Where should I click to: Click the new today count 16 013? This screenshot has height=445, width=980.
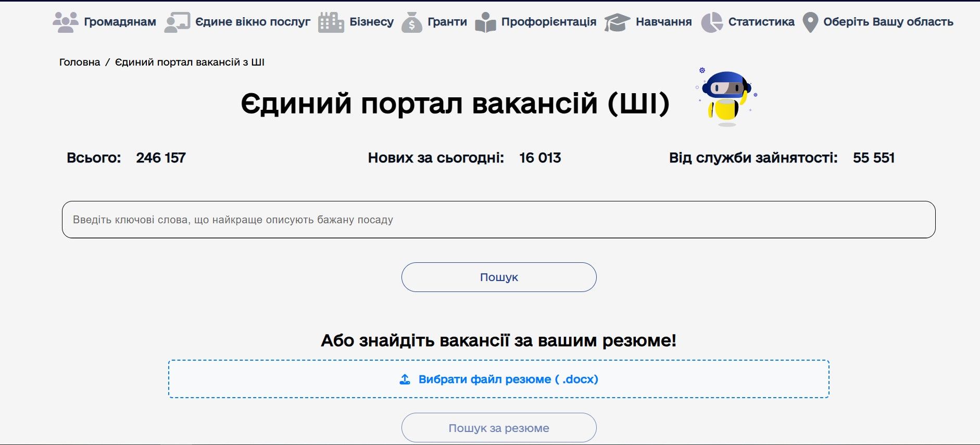coord(540,158)
